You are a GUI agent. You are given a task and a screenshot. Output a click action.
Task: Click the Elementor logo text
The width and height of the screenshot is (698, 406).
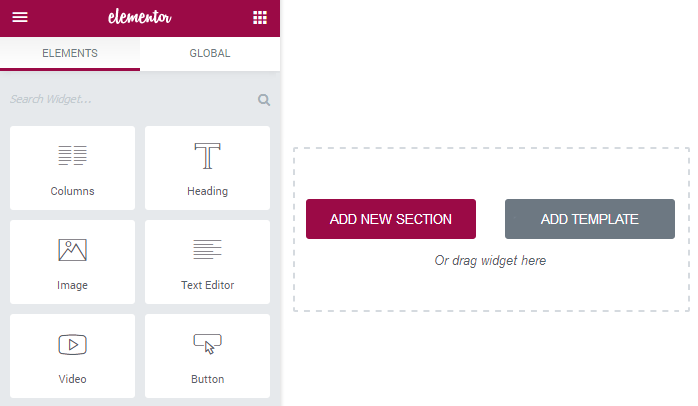click(x=140, y=17)
